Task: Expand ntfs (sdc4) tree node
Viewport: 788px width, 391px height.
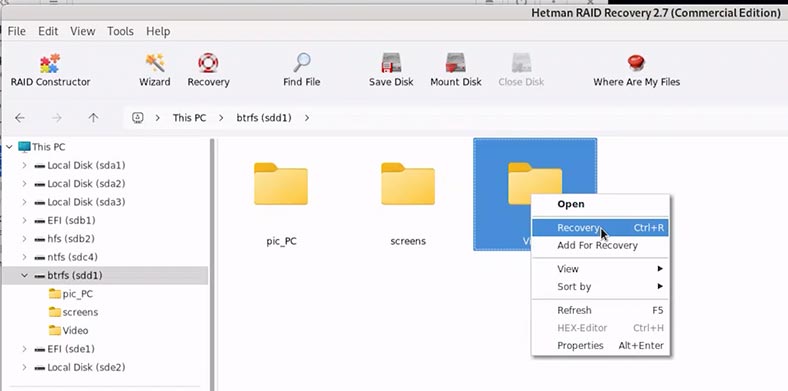Action: (x=24, y=257)
